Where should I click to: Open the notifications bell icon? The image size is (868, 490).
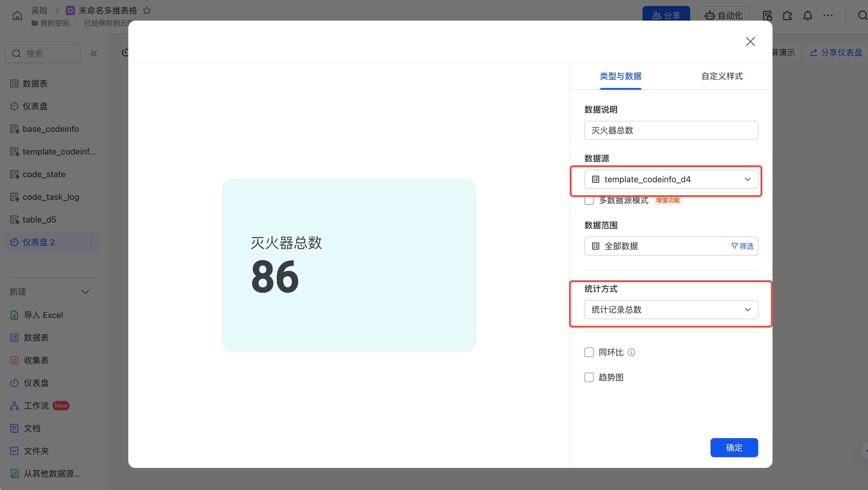pyautogui.click(x=808, y=16)
